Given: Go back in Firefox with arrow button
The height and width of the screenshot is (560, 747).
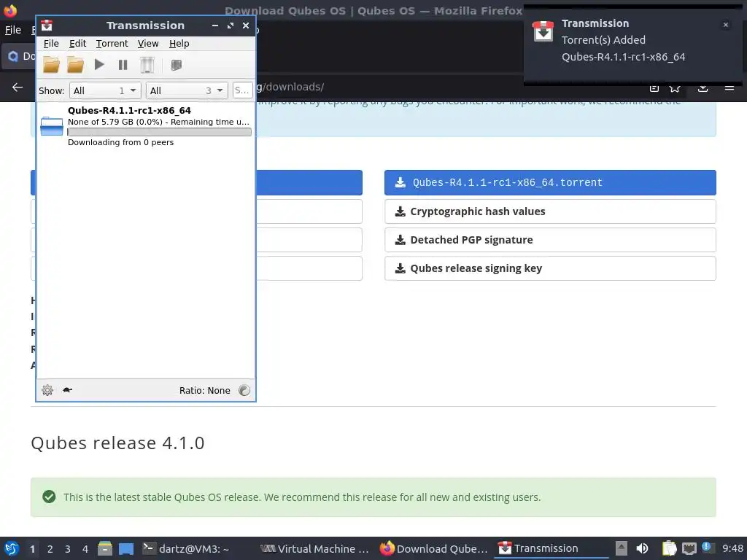Looking at the screenshot, I should pyautogui.click(x=18, y=87).
